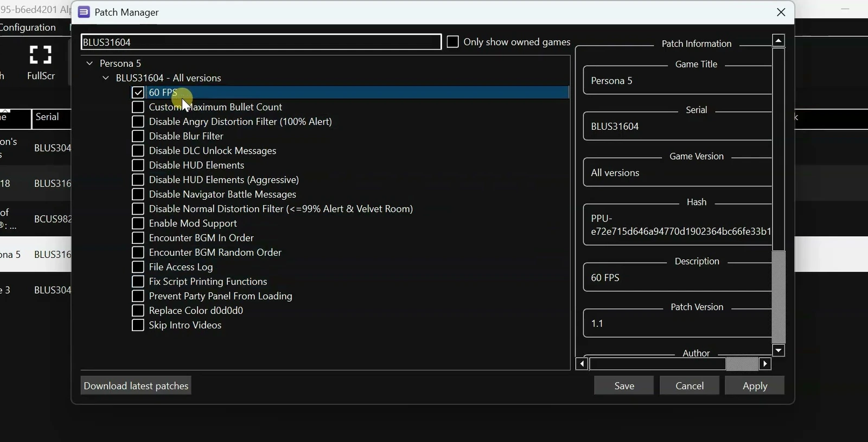Click scroll down arrow in Patch Information
This screenshot has height=442, width=868.
point(779,351)
